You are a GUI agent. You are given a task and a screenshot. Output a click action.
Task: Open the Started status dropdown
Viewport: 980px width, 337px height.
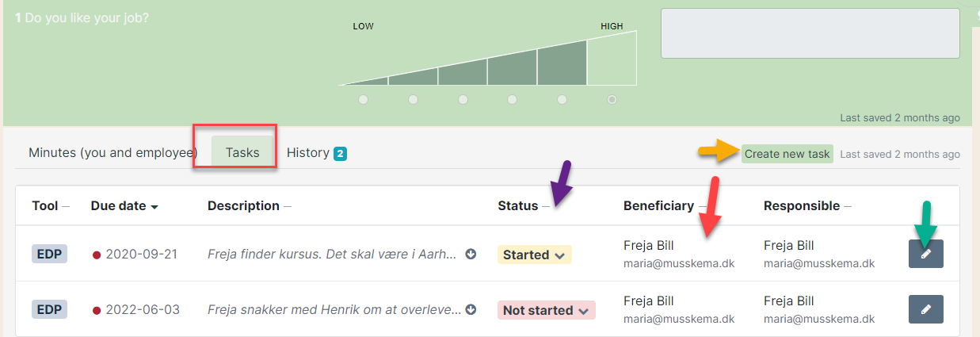tap(535, 255)
